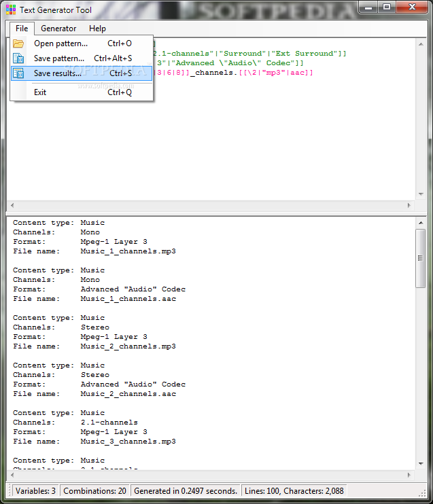This screenshot has width=433, height=504.
Task: Close the Text Generator Tool window
Action: pyautogui.click(x=412, y=7)
